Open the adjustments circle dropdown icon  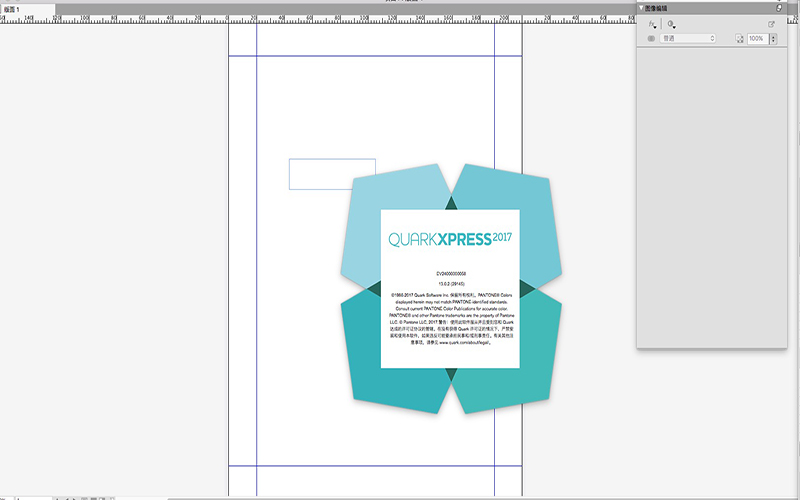point(671,24)
